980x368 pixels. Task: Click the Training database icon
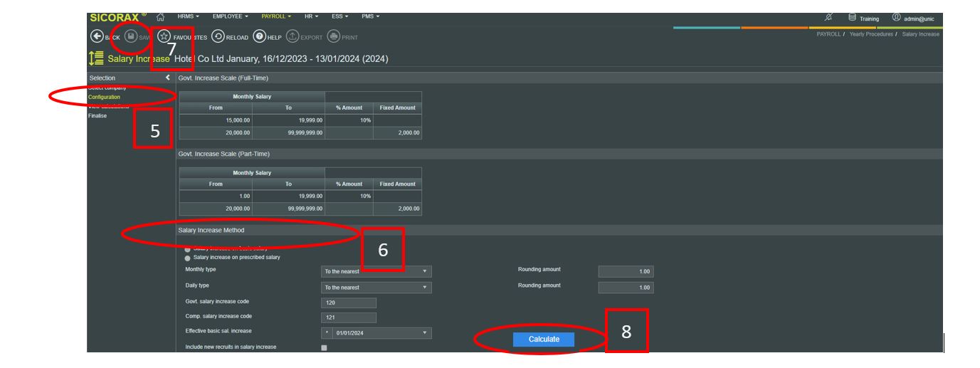(853, 18)
